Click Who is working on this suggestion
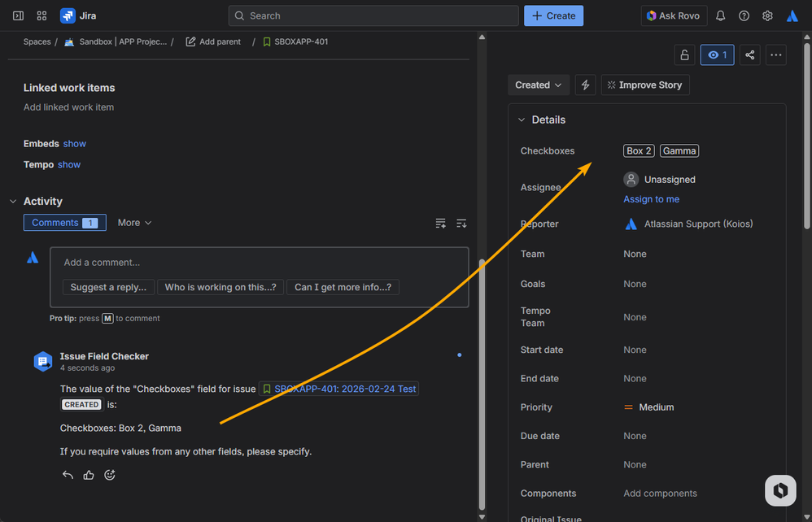 [x=220, y=287]
